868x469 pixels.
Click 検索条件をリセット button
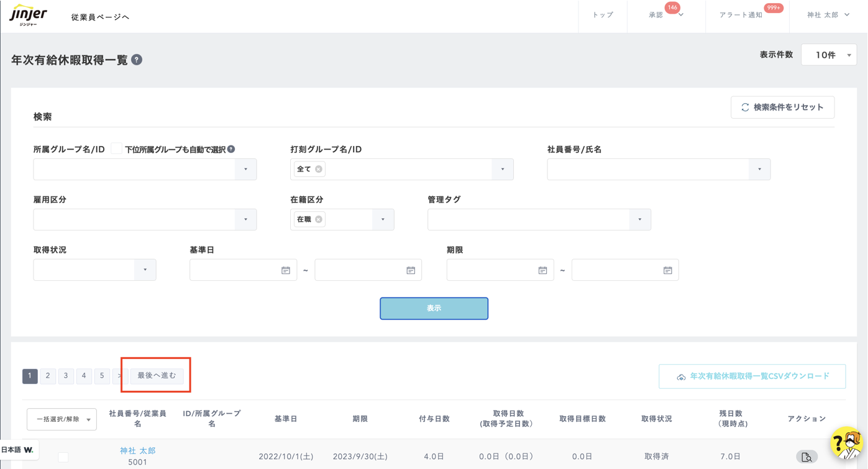click(782, 107)
